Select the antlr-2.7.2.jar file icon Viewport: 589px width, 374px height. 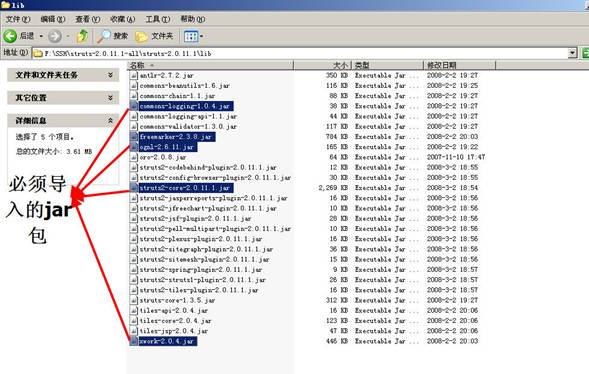coord(134,75)
